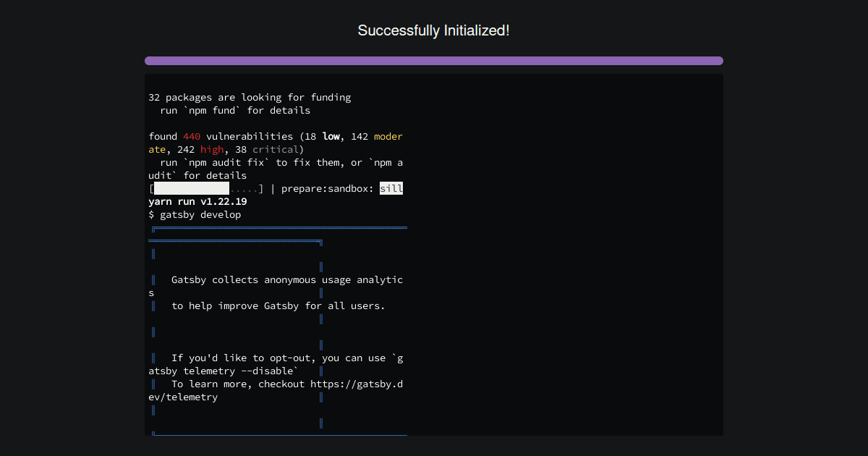The height and width of the screenshot is (456, 868).
Task: Click the gray "critical" severity label
Action: click(276, 149)
